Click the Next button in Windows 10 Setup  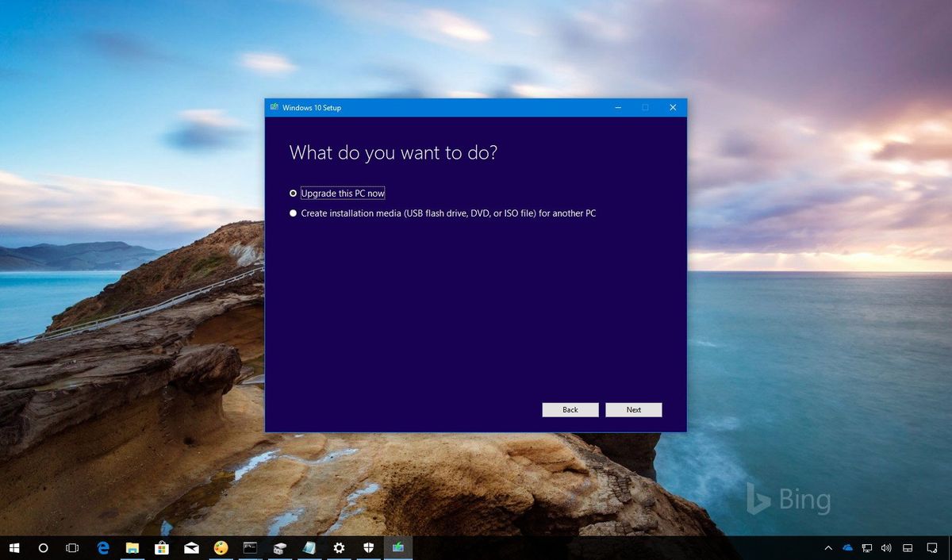coord(633,409)
